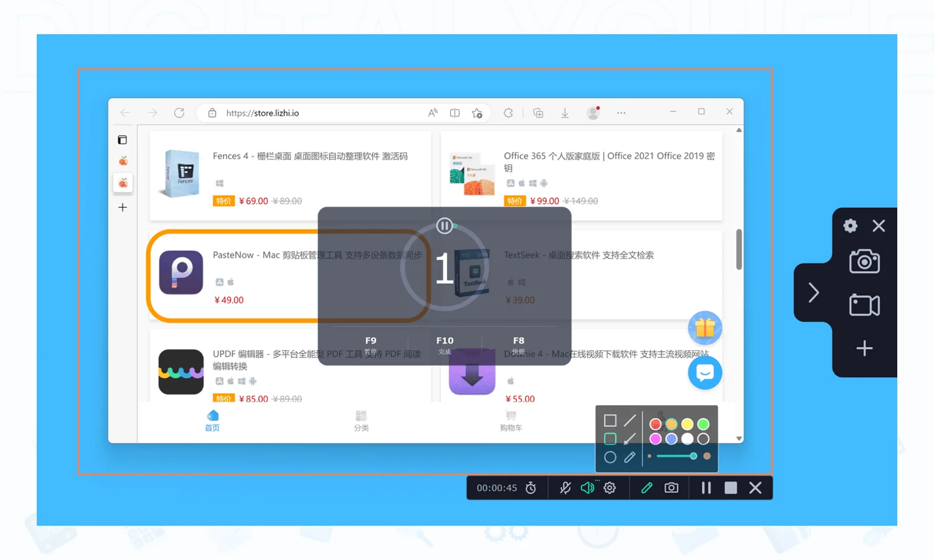Pick the green color swatch
The height and width of the screenshot is (560, 934).
704,424
